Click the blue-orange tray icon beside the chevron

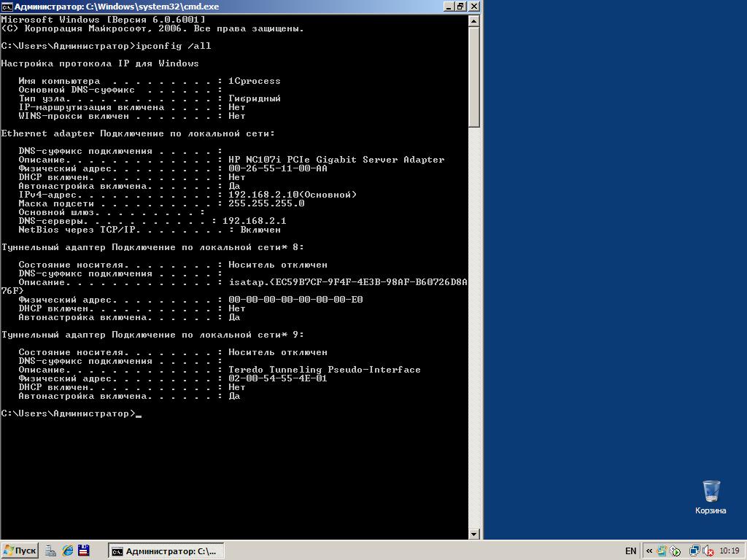pyautogui.click(x=662, y=551)
